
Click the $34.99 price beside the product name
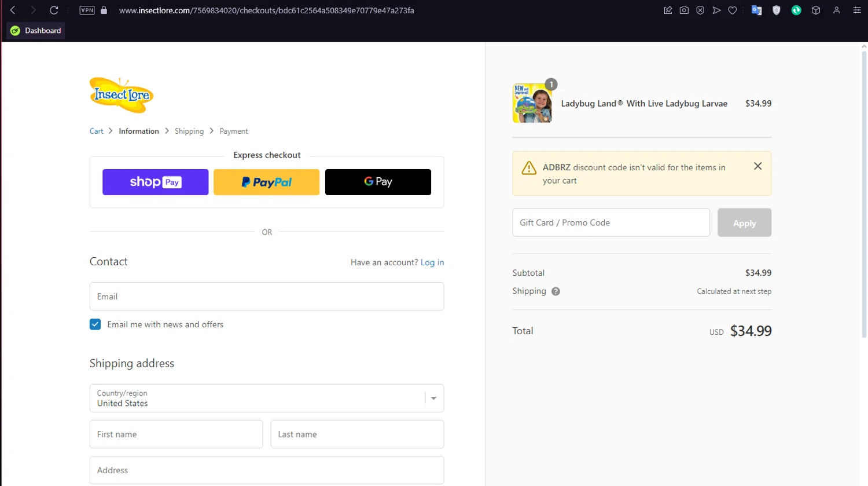pos(758,104)
